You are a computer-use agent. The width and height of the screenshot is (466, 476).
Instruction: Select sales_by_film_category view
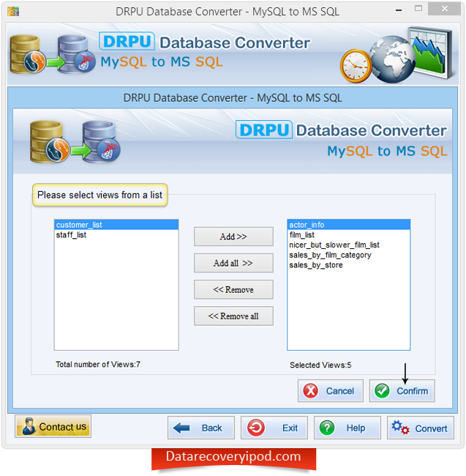(349, 255)
